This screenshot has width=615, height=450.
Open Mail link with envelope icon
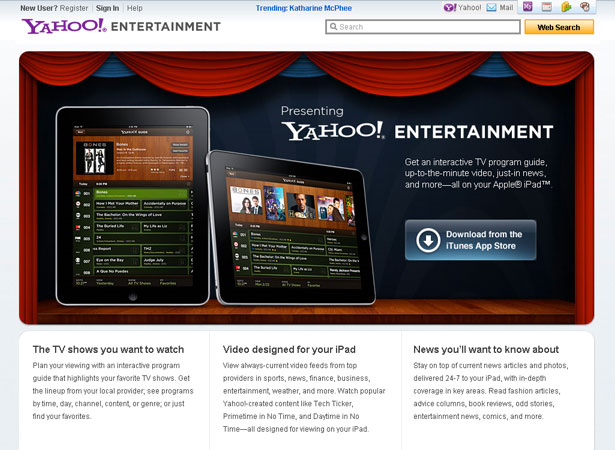click(x=500, y=7)
